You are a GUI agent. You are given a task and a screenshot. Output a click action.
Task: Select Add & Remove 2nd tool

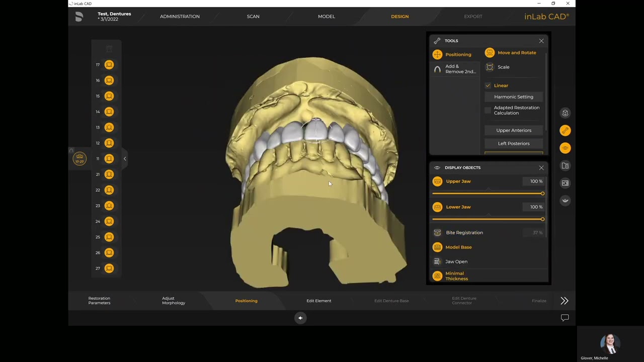pyautogui.click(x=455, y=69)
